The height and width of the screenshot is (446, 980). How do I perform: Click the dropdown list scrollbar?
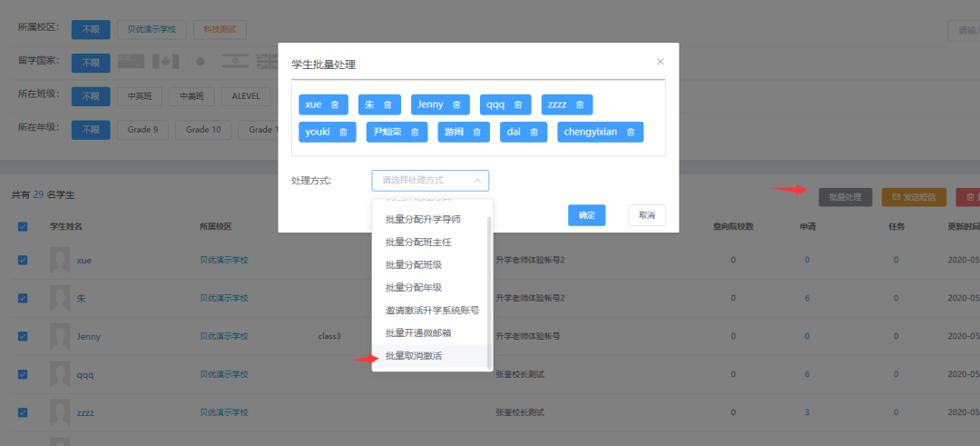point(490,273)
